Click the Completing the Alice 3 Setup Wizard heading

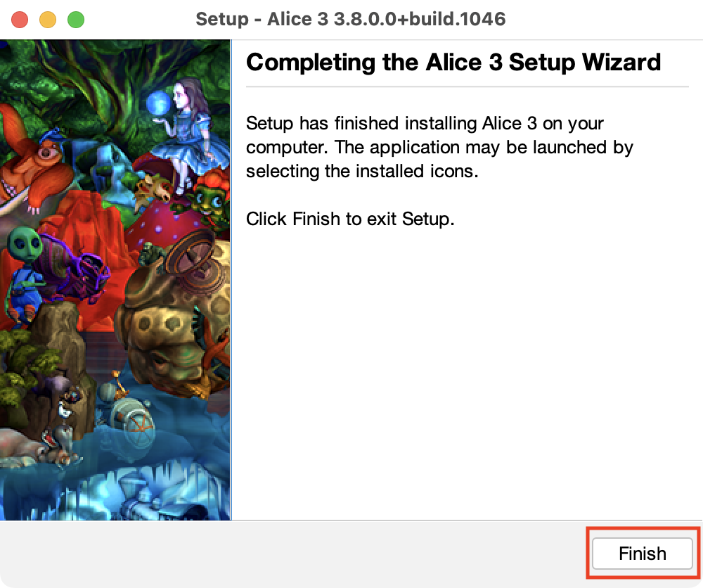pos(453,63)
